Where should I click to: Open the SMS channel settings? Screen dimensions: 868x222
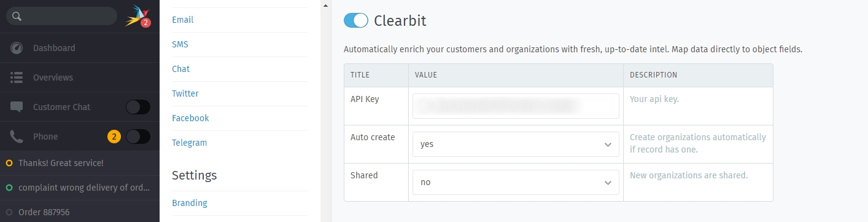180,44
